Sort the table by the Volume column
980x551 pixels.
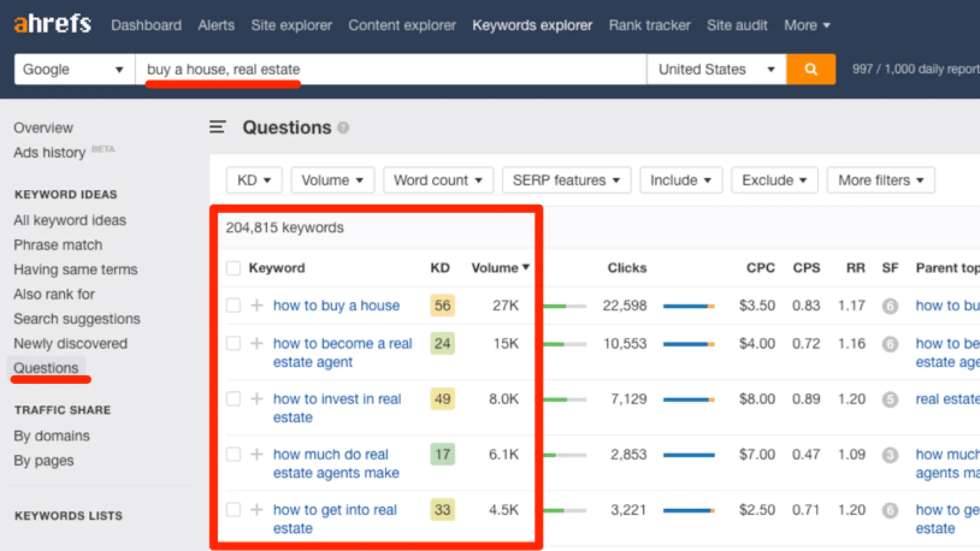(x=500, y=268)
